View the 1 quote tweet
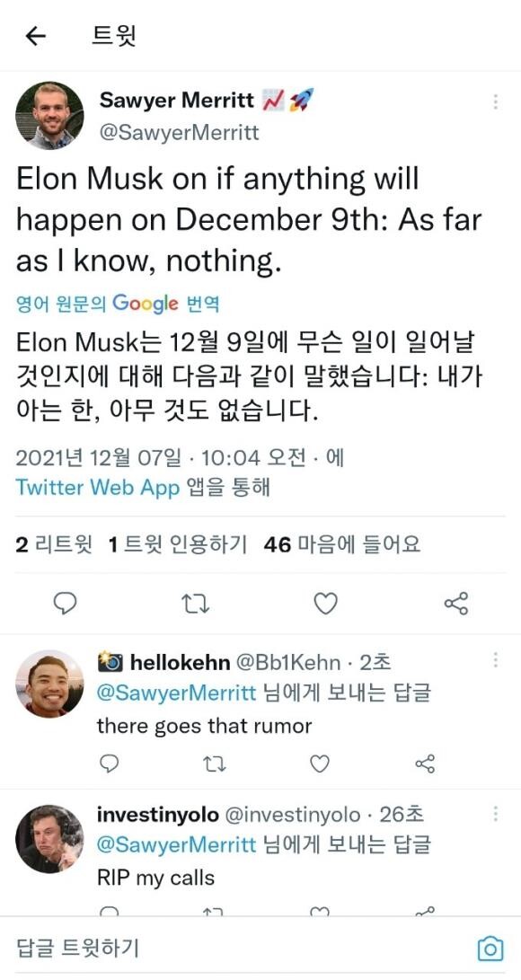This screenshot has height=980, width=521. 178,545
